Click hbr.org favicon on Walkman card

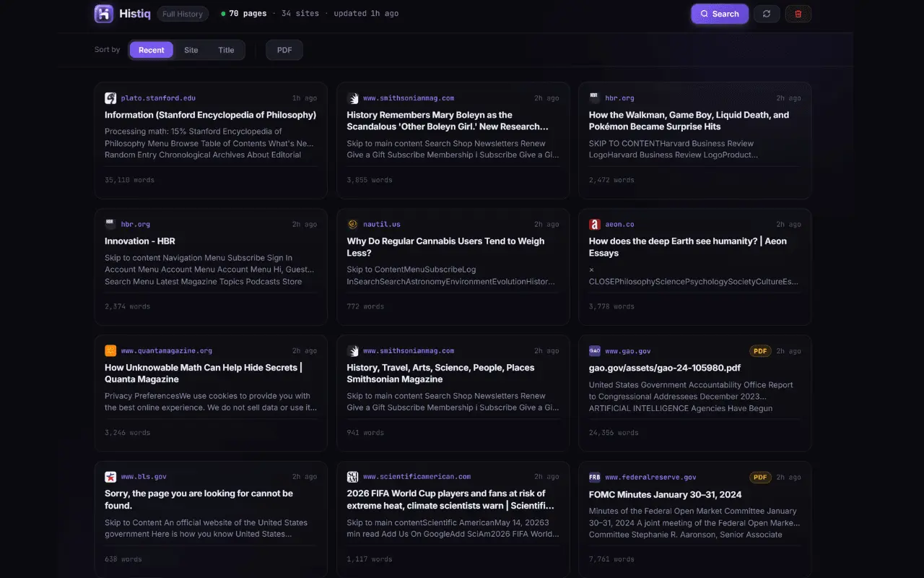[595, 98]
